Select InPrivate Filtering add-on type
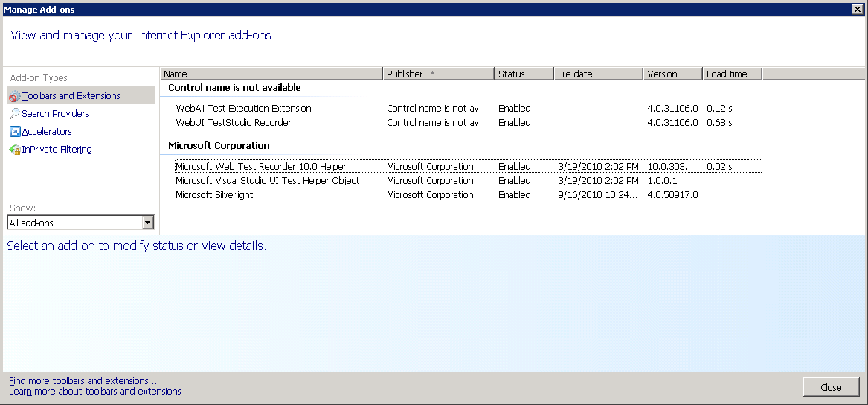 (x=57, y=149)
